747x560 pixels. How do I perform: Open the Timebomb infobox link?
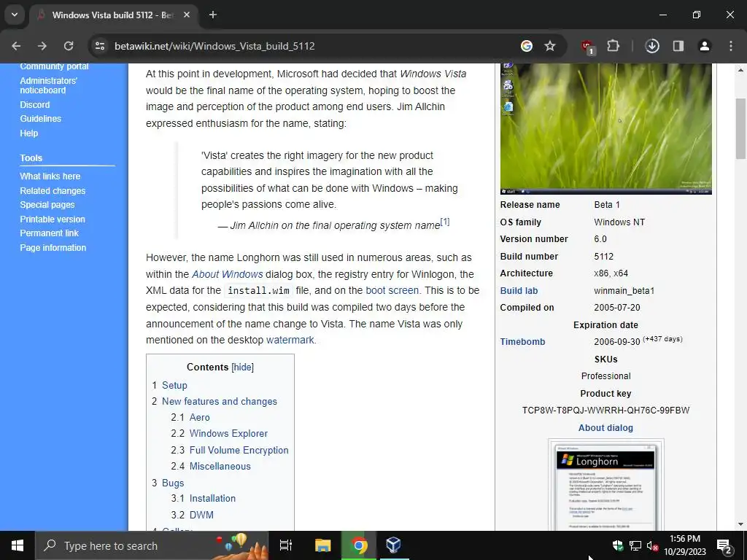(522, 342)
